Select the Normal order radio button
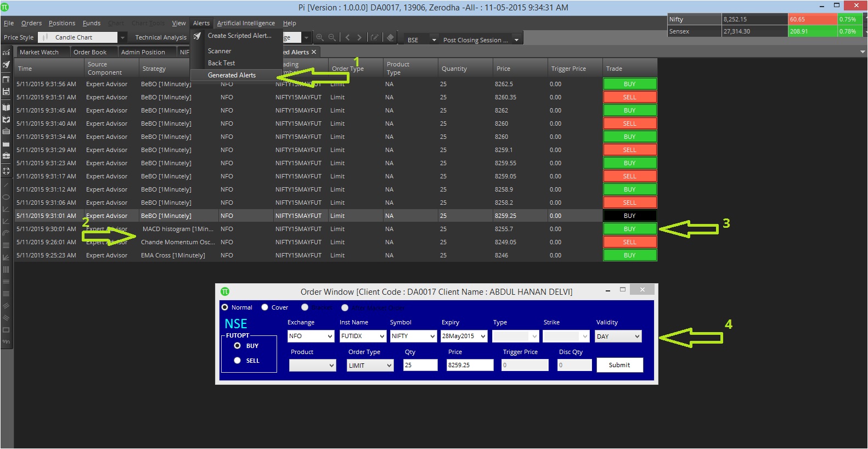The image size is (868, 449). [x=225, y=307]
